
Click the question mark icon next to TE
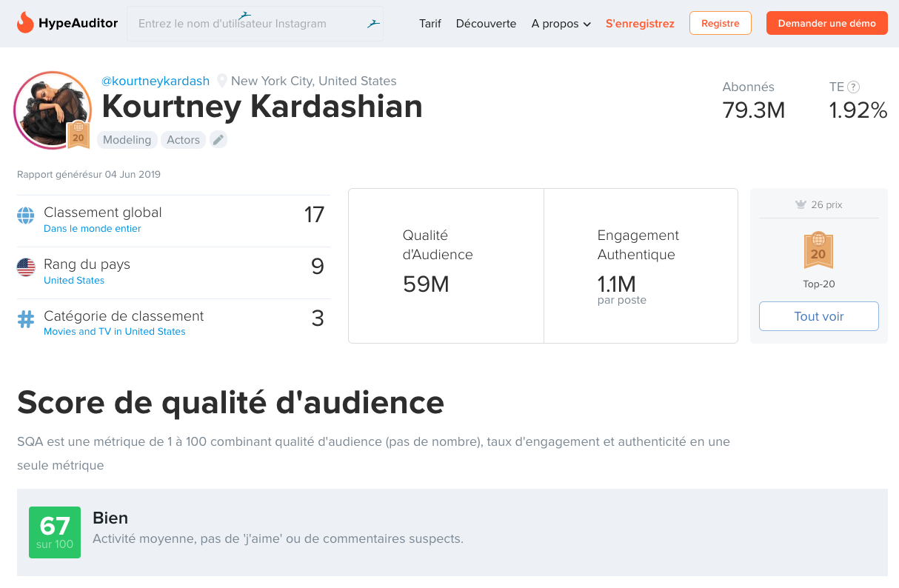tap(853, 87)
